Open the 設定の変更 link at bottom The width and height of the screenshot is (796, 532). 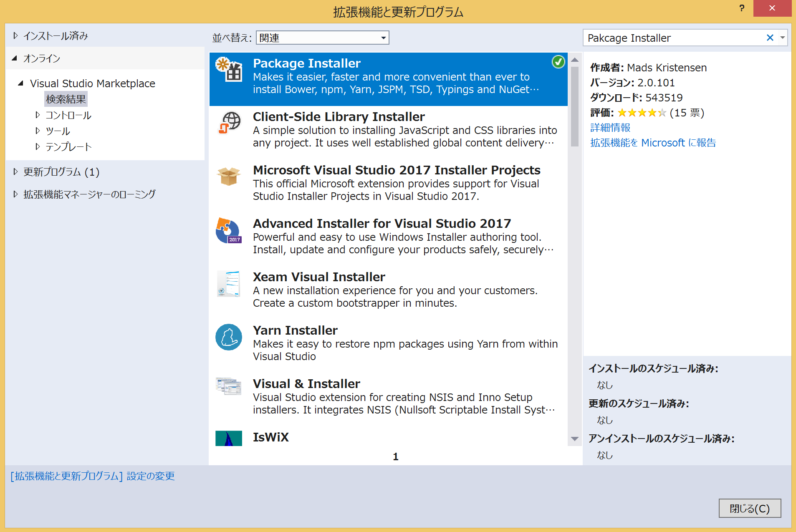[x=93, y=476]
